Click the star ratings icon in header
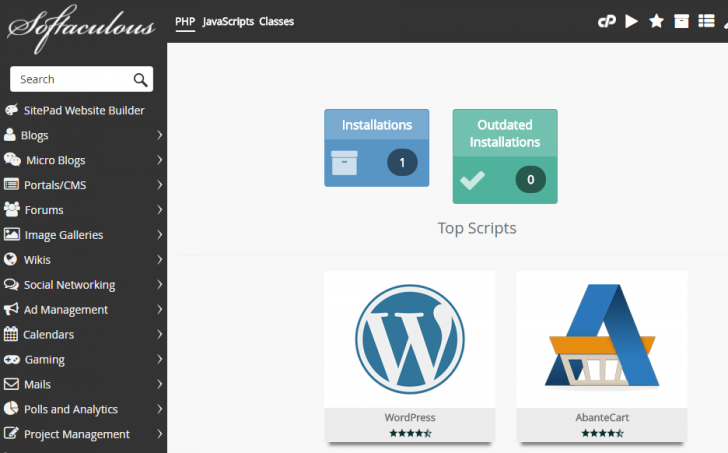Viewport: 728px width, 453px height. 656,21
